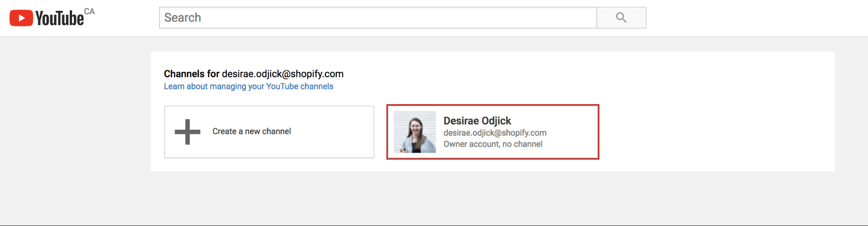Click the CA country code label
This screenshot has height=226, width=868.
89,11
